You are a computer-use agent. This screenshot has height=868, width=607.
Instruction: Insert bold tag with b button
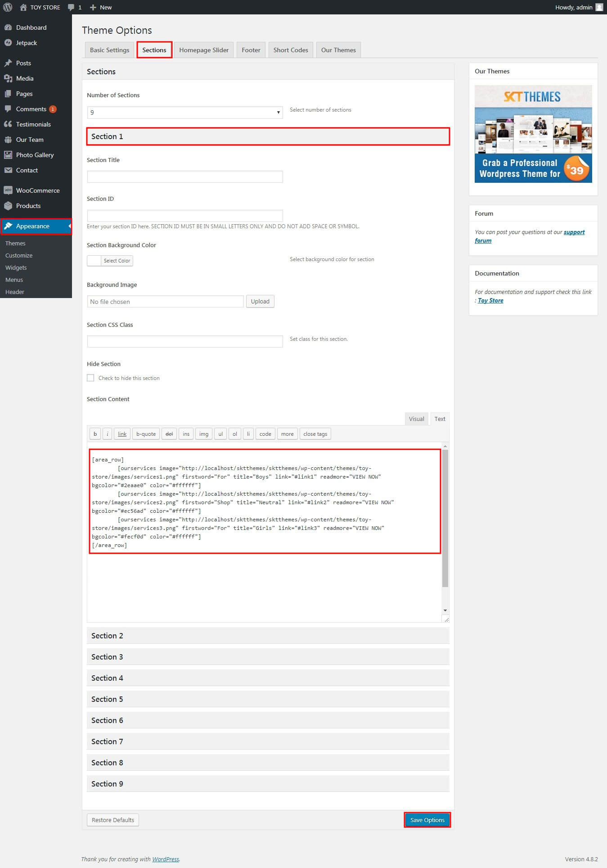click(x=95, y=434)
